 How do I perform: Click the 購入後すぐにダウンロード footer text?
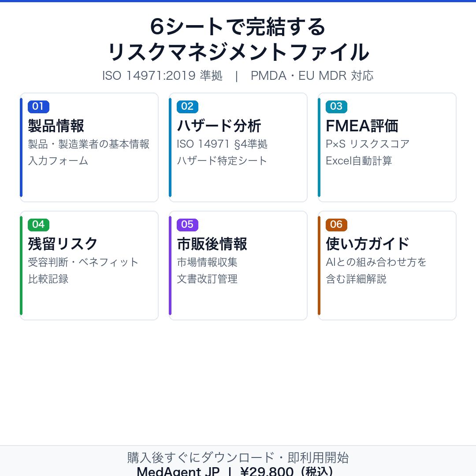click(238, 457)
